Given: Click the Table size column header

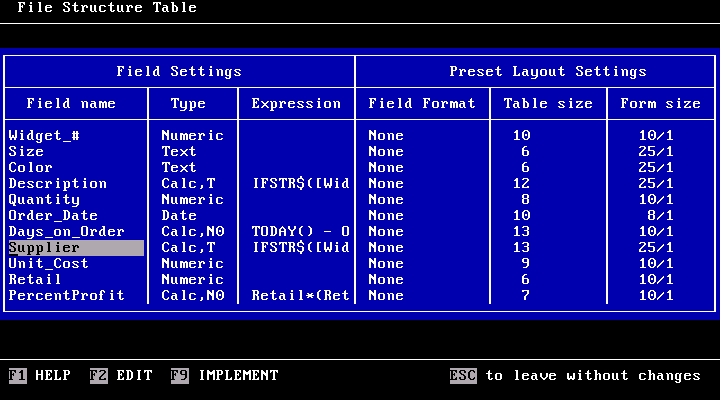Looking at the screenshot, I should (x=548, y=104).
